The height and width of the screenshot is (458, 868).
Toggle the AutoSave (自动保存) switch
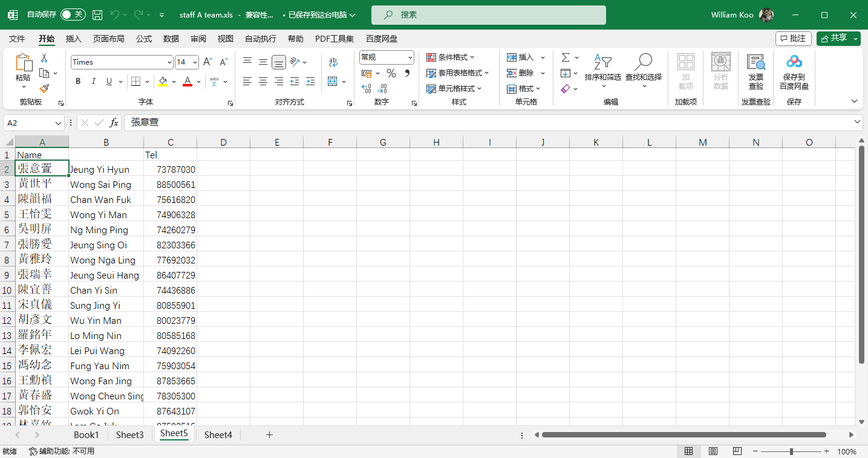[x=73, y=15]
